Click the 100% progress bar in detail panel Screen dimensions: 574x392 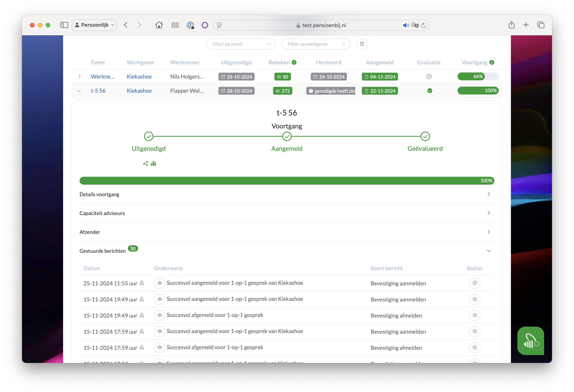click(x=286, y=181)
